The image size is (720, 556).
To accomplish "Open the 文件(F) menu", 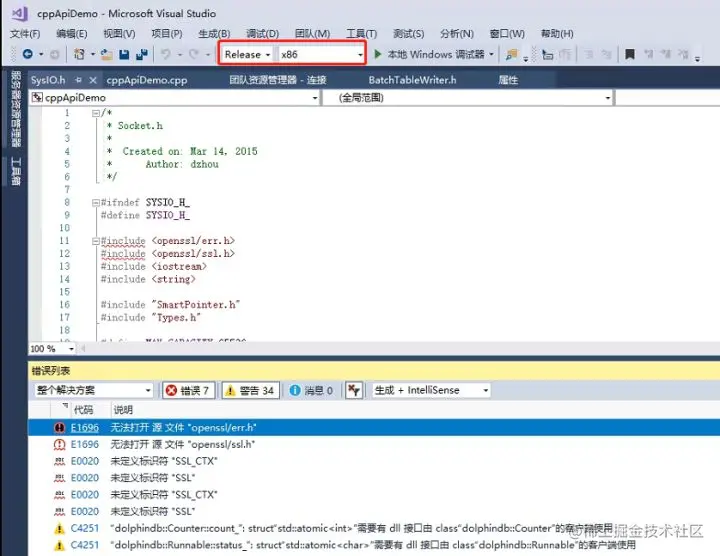I will pyautogui.click(x=25, y=34).
